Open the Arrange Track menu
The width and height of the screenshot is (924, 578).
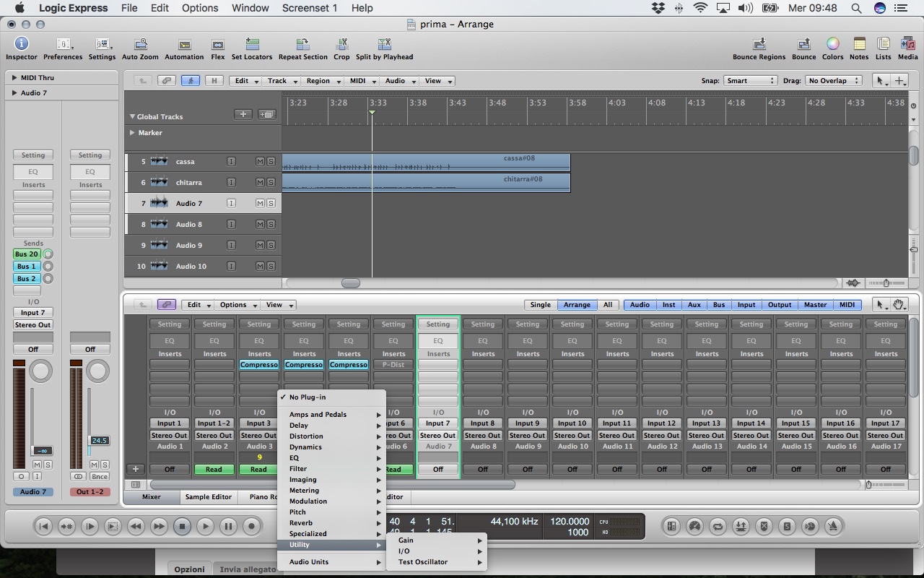(x=281, y=81)
